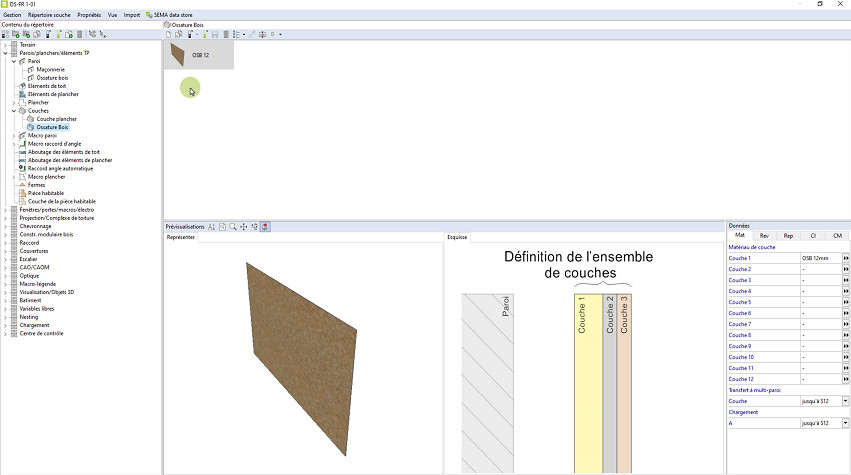Open the Chargement A dropdown
The height and width of the screenshot is (475, 851).
845,423
